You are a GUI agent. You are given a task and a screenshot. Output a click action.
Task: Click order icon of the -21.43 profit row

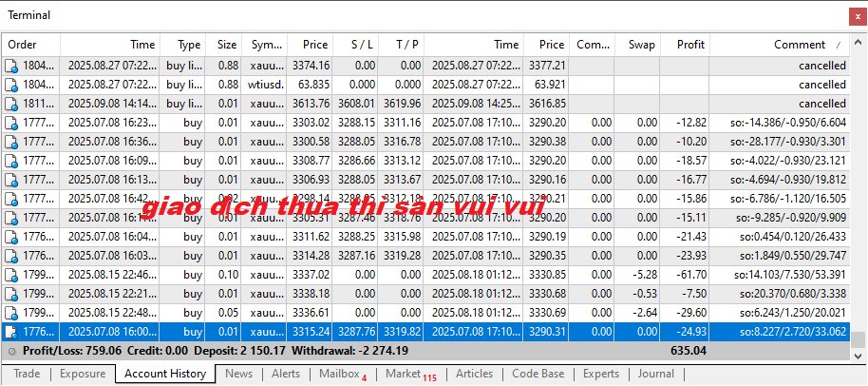(x=11, y=237)
